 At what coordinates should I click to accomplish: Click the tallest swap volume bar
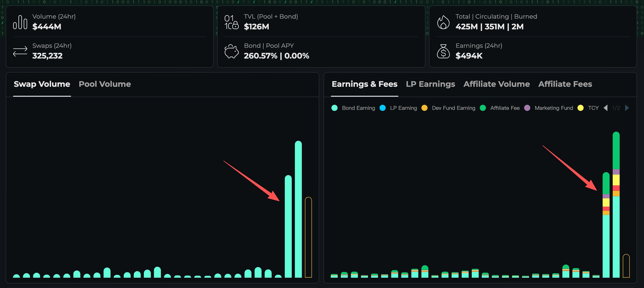pyautogui.click(x=298, y=209)
